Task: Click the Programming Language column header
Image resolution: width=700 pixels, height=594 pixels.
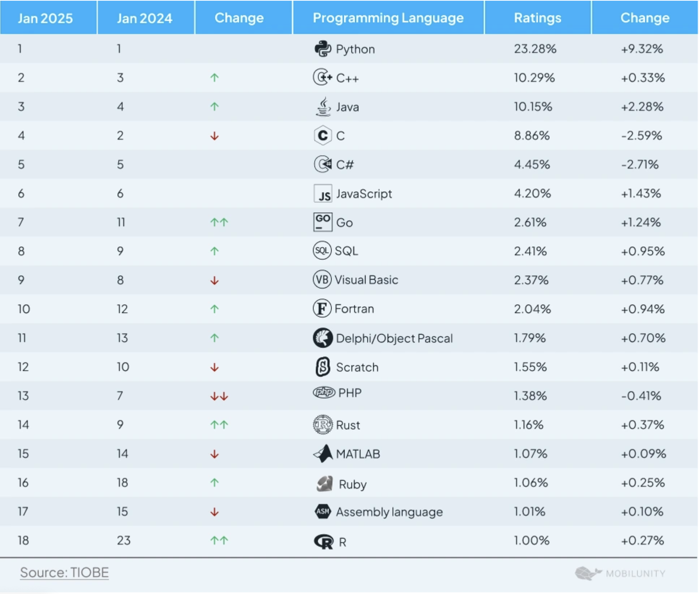Action: click(x=388, y=18)
